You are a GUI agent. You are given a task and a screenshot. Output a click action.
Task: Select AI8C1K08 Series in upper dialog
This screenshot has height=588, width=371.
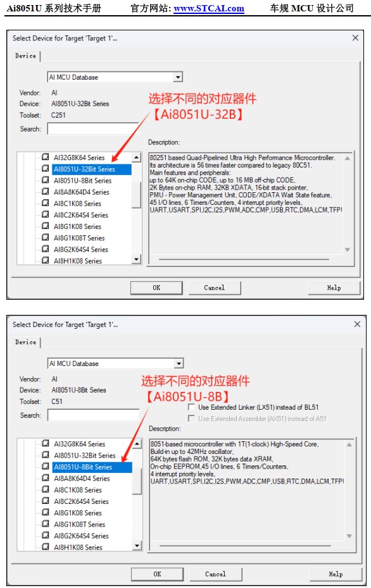click(x=77, y=204)
